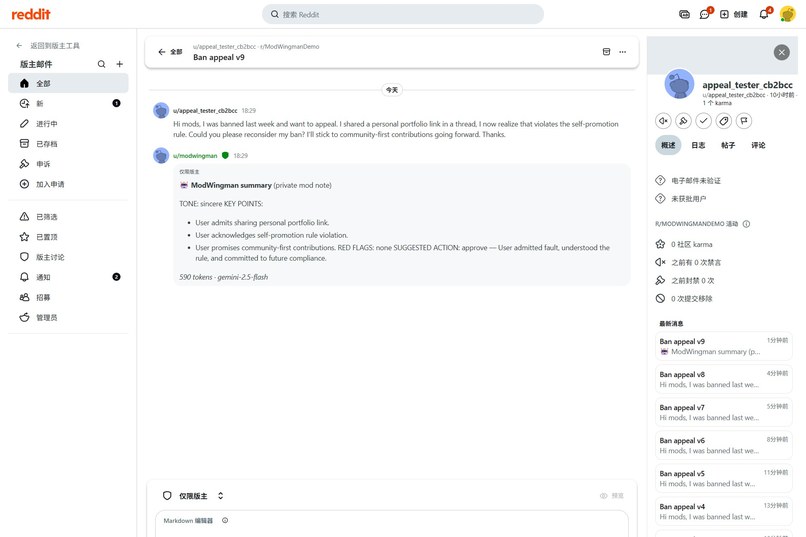Archive the Ban appeal v9 conversation
The height and width of the screenshot is (537, 806).
(606, 52)
